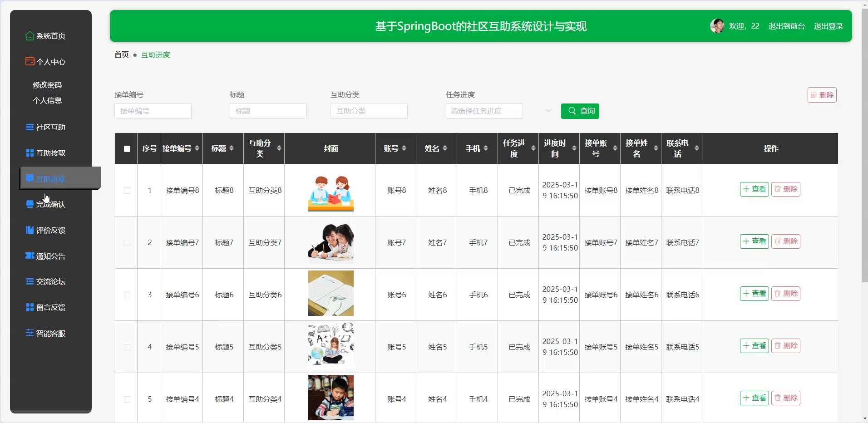Click magnifier icon on 查询 button
The width and height of the screenshot is (868, 423).
572,111
